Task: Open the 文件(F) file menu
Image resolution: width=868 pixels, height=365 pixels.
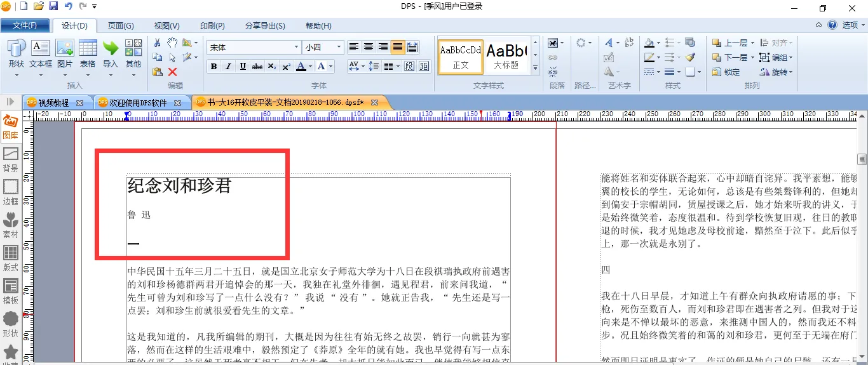Action: pos(25,25)
